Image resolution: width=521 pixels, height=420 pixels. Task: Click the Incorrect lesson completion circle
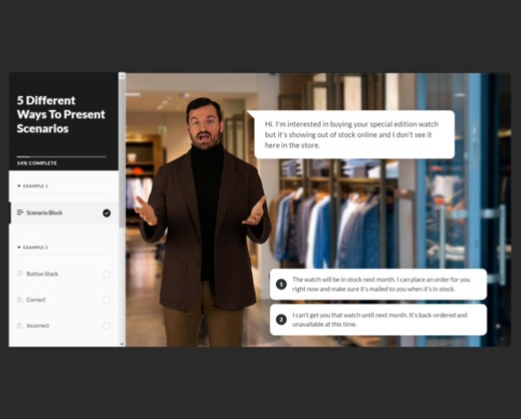tap(106, 326)
